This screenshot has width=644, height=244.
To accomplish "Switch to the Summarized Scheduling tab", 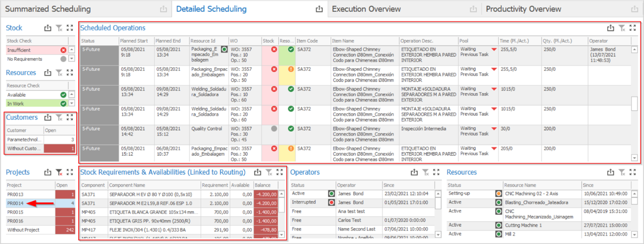I will pyautogui.click(x=48, y=9).
